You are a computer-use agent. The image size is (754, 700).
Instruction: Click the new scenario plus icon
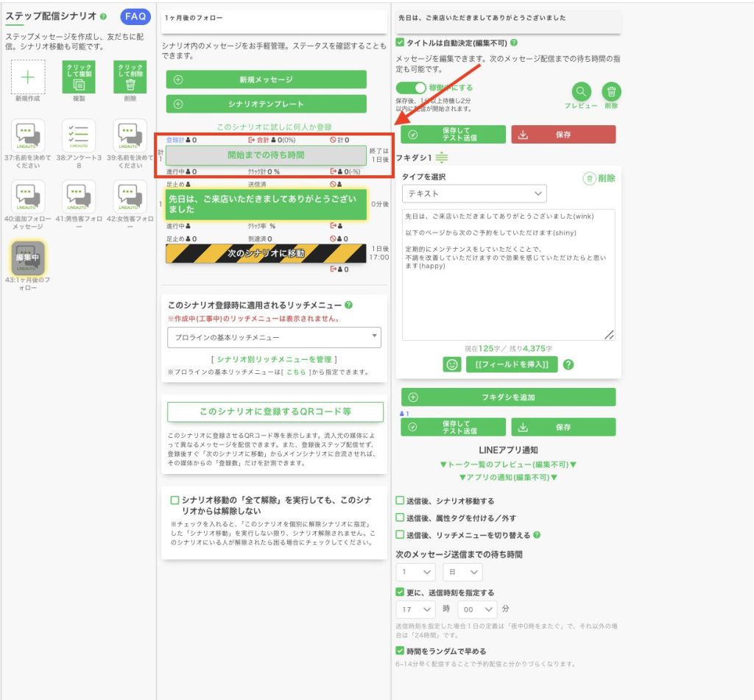click(28, 77)
